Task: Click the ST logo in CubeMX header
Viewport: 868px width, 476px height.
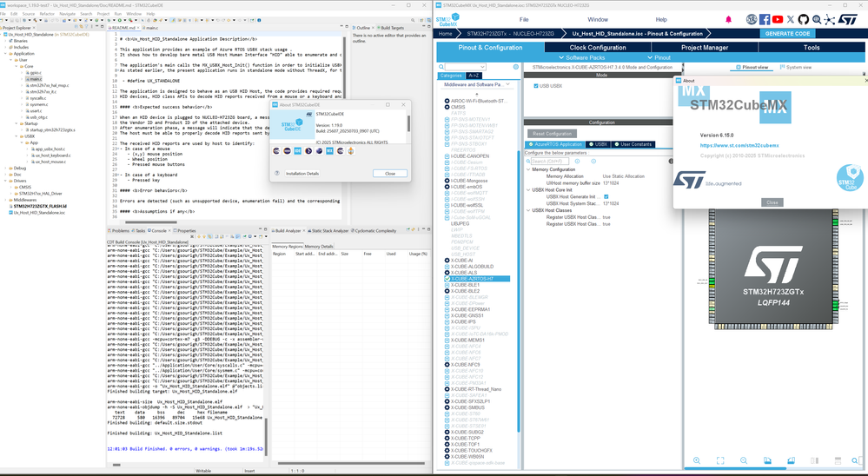Action: coord(847,19)
